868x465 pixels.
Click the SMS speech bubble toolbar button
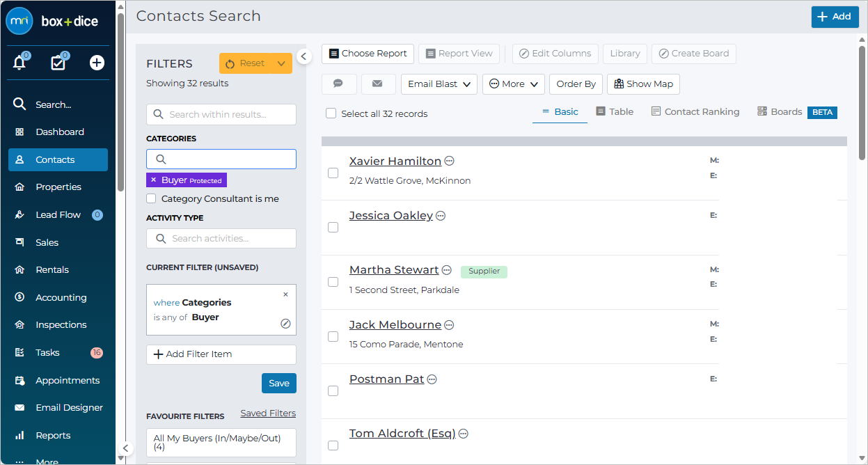coord(339,84)
